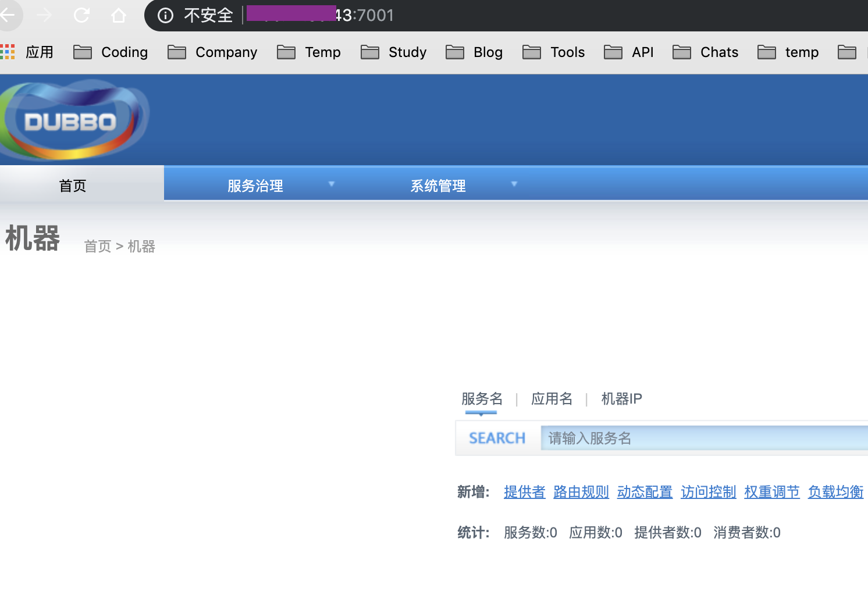Click the 服务数:0 statistic
The width and height of the screenshot is (868, 599).
tap(531, 533)
